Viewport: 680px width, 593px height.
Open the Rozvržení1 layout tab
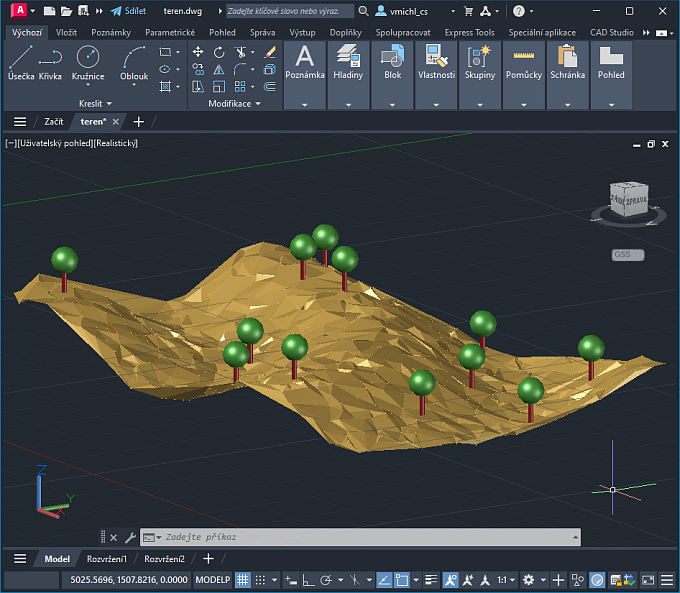point(107,559)
